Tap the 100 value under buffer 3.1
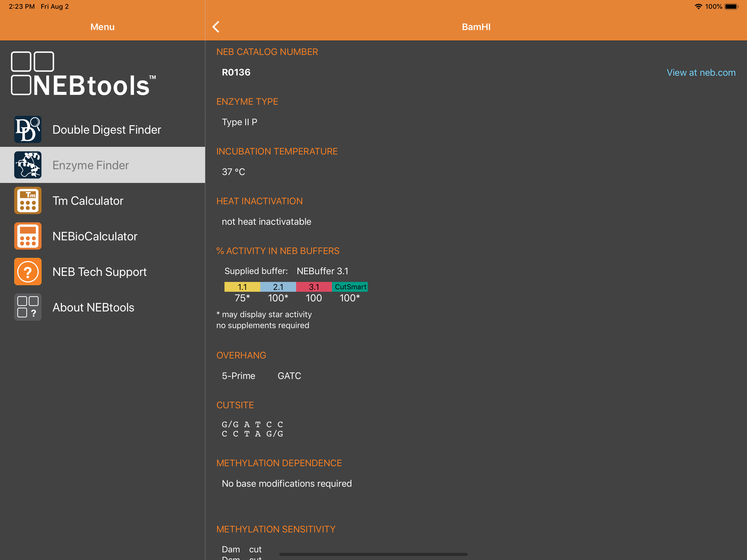747x560 pixels. (x=314, y=298)
